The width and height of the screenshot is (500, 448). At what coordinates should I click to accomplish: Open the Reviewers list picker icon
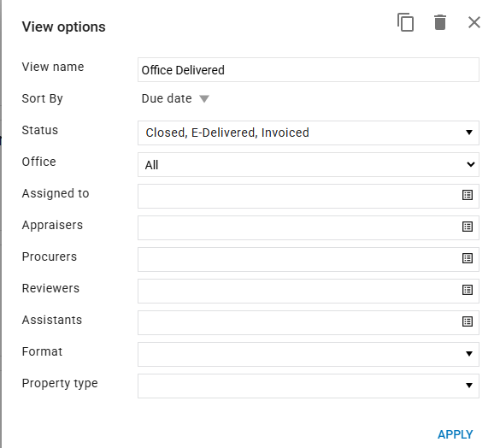(468, 290)
